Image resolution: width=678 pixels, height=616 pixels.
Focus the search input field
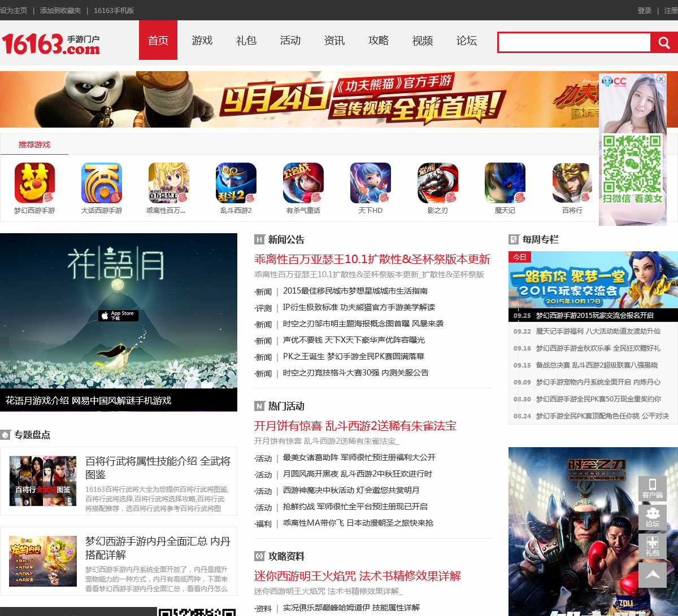point(575,42)
